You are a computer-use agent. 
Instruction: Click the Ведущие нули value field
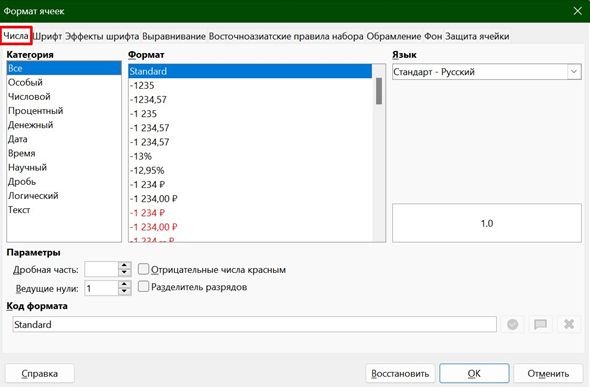(101, 288)
